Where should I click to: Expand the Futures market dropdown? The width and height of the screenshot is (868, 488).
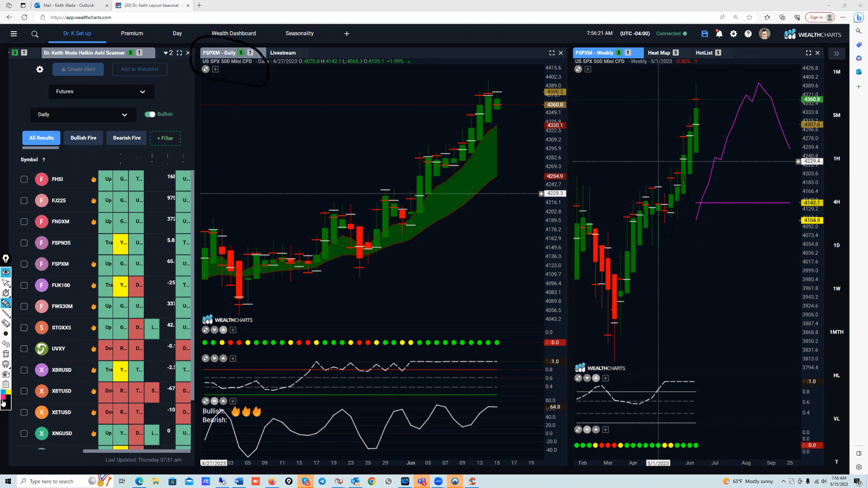pos(101,92)
